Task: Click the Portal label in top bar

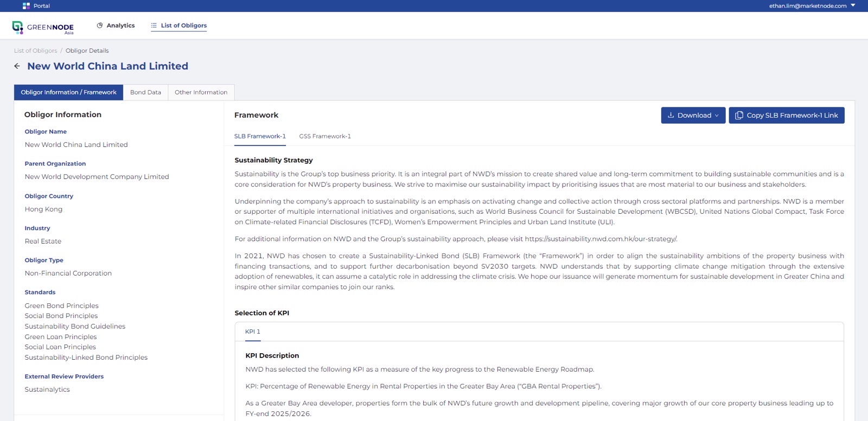Action: tap(42, 6)
